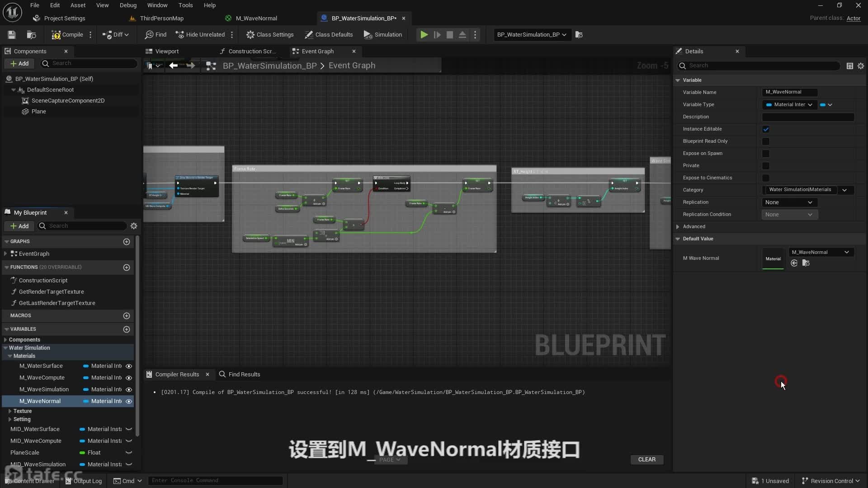Image resolution: width=868 pixels, height=488 pixels.
Task: Open Details panel settings gear
Action: click(861, 66)
